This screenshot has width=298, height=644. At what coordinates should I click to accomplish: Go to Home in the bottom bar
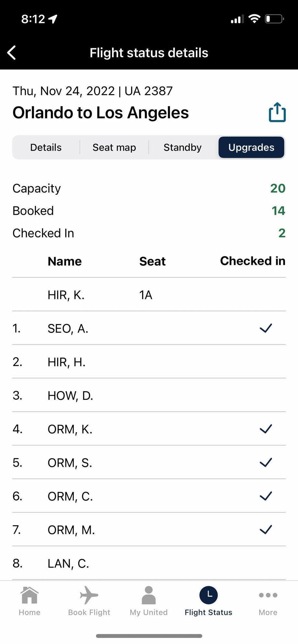coord(29,595)
